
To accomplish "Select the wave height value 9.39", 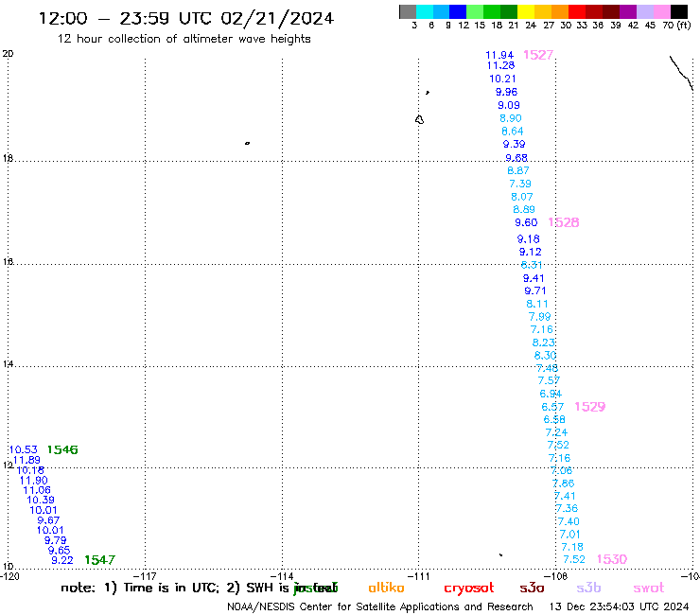I will (515, 144).
